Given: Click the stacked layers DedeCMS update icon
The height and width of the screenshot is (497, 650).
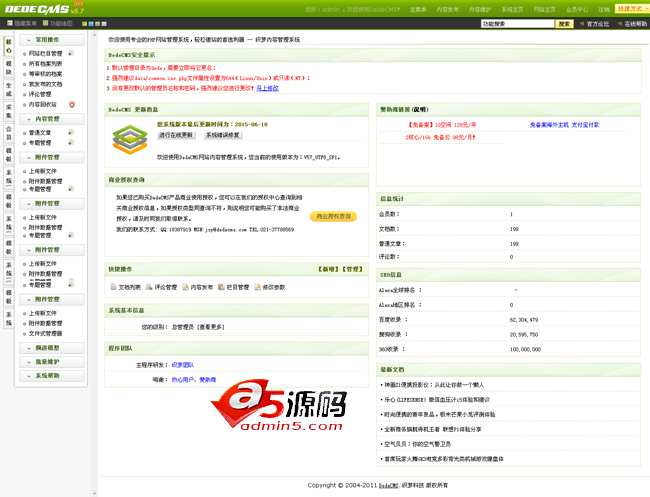Looking at the screenshot, I should tap(130, 140).
